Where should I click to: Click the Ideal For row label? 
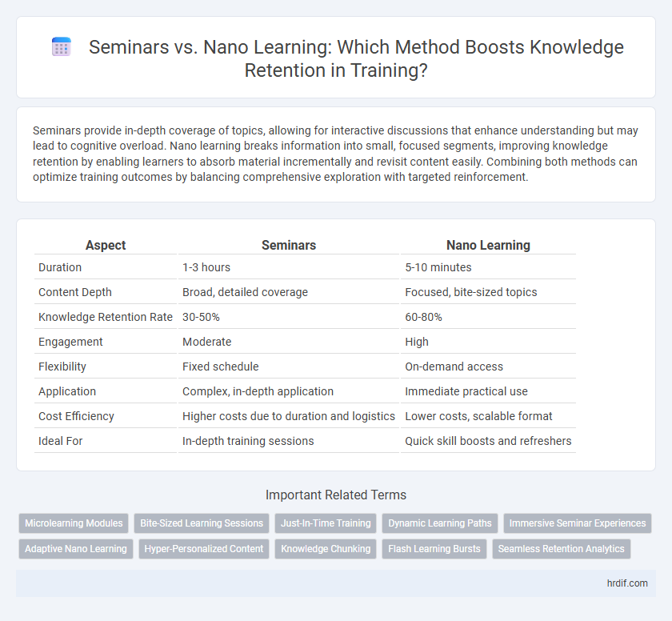[61, 442]
